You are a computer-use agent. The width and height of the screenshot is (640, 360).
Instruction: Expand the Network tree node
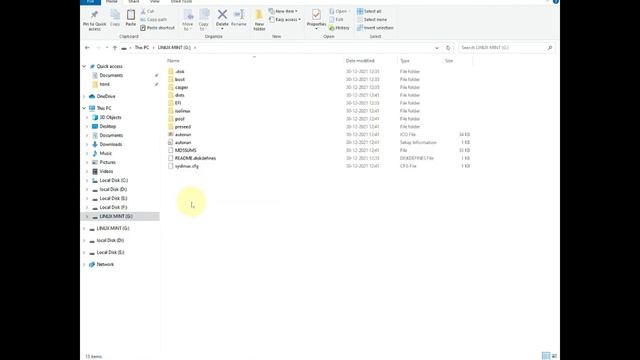(84, 264)
